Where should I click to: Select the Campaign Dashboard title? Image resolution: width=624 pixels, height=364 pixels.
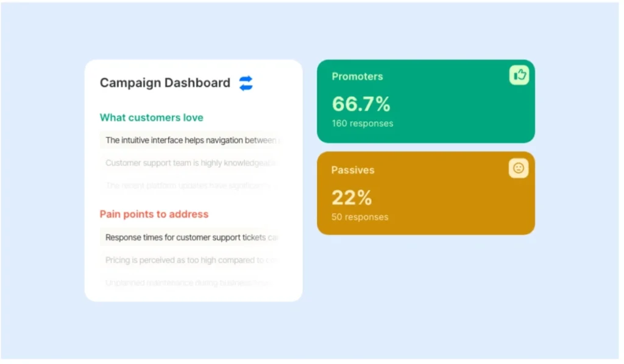[166, 83]
